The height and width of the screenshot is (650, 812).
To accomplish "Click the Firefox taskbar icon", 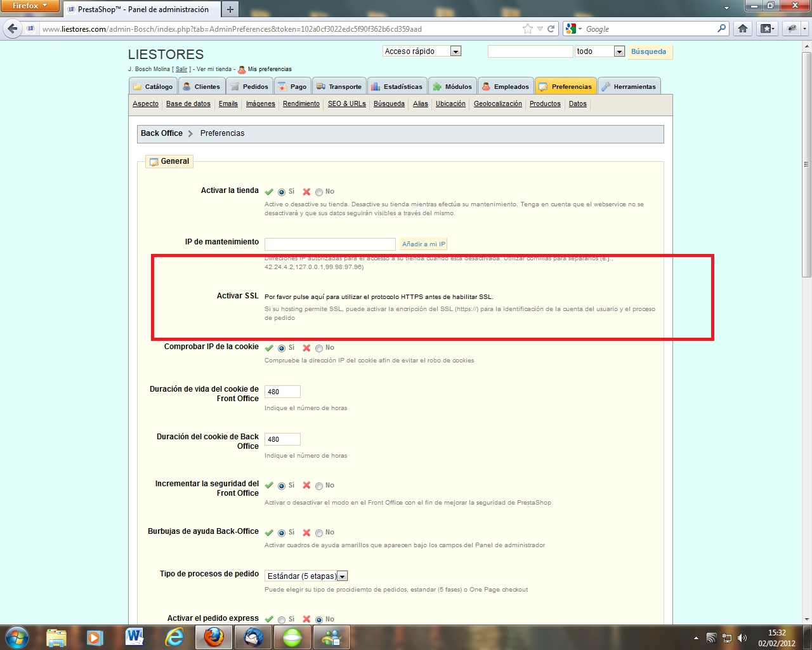I will click(214, 637).
